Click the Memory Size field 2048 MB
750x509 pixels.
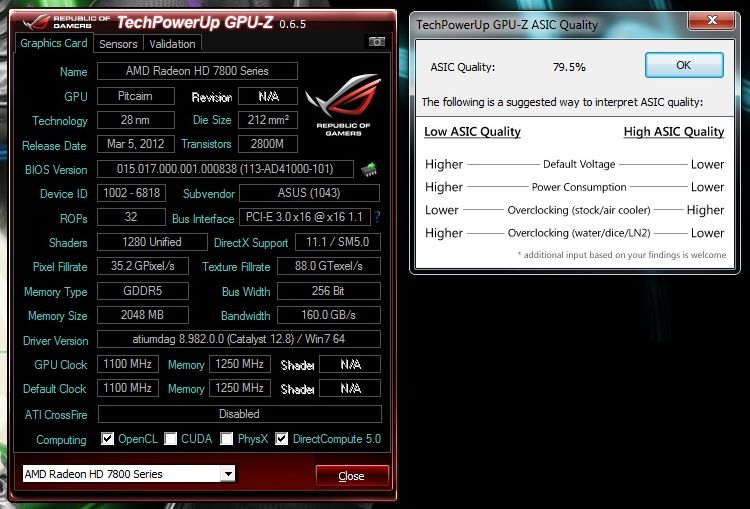(x=143, y=315)
